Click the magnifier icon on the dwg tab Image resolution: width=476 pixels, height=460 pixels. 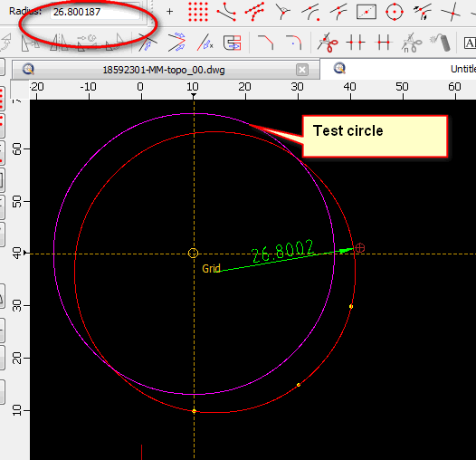click(x=28, y=70)
